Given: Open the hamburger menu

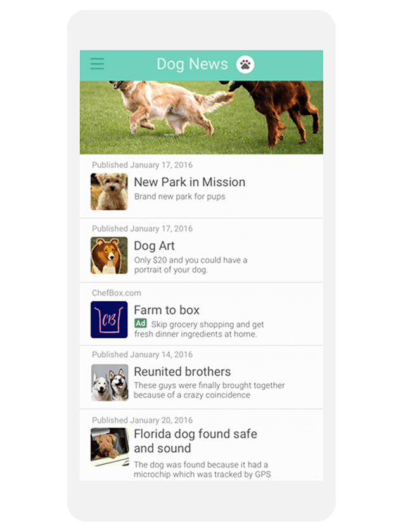Looking at the screenshot, I should pyautogui.click(x=97, y=64).
